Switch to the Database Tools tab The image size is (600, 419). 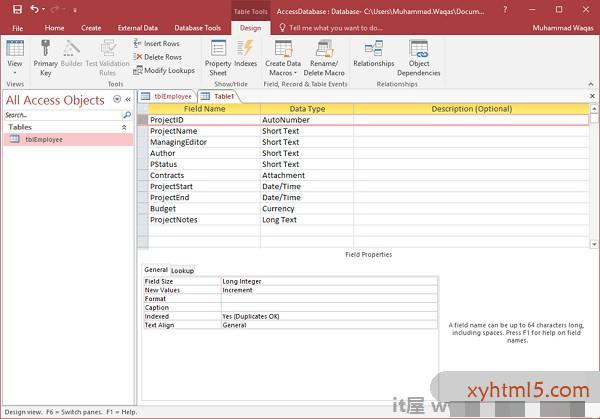coord(197,28)
